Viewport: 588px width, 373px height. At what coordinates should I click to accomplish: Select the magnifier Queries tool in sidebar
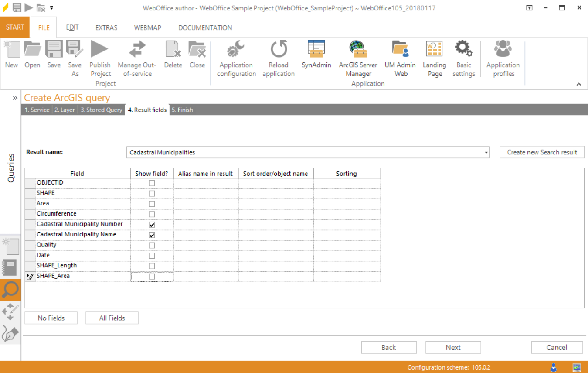tap(10, 290)
